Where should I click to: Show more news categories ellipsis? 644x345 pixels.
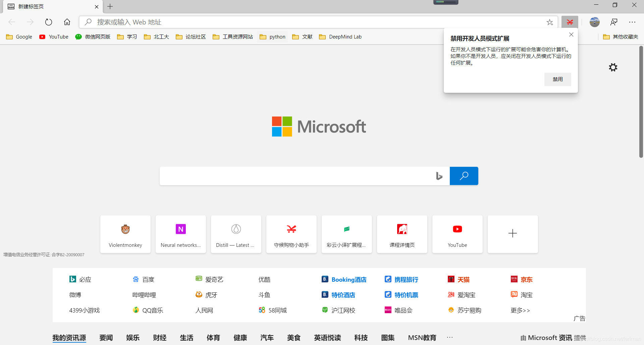pyautogui.click(x=450, y=337)
